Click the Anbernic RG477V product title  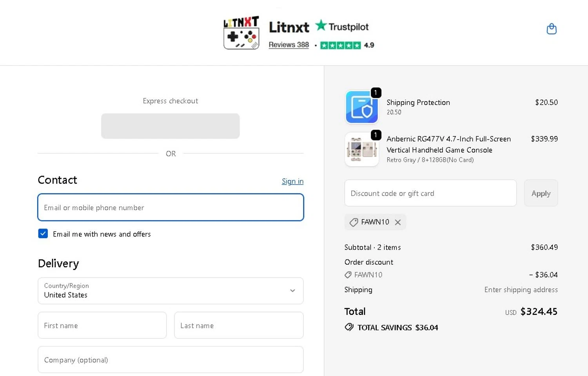coord(448,144)
